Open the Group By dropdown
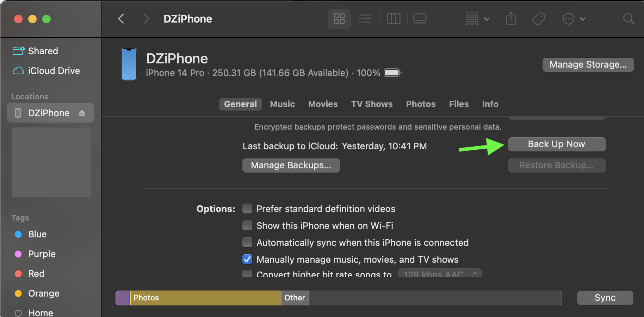The width and height of the screenshot is (644, 317). (477, 19)
